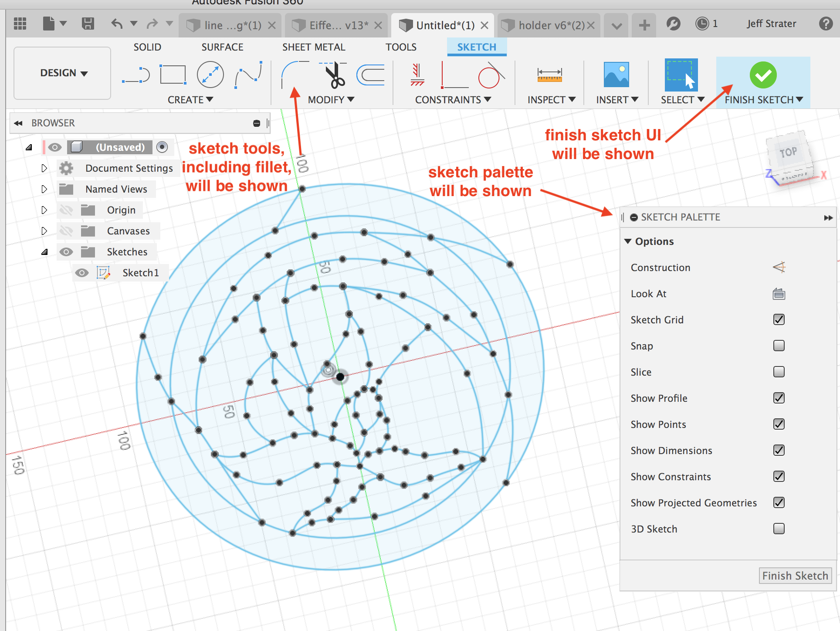Click the green Finish Sketch checkmark
The width and height of the screenshot is (840, 631).
click(x=763, y=75)
